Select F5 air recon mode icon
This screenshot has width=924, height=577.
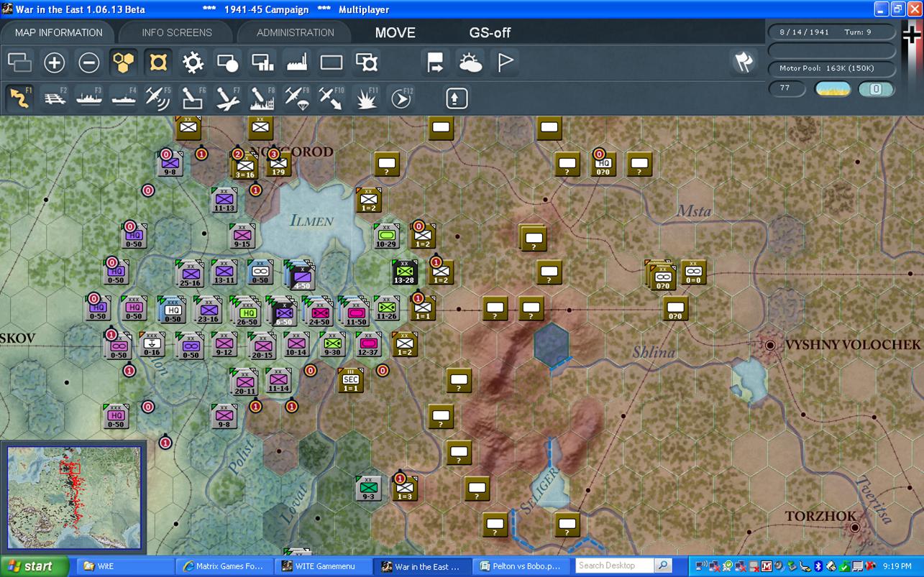click(x=158, y=98)
